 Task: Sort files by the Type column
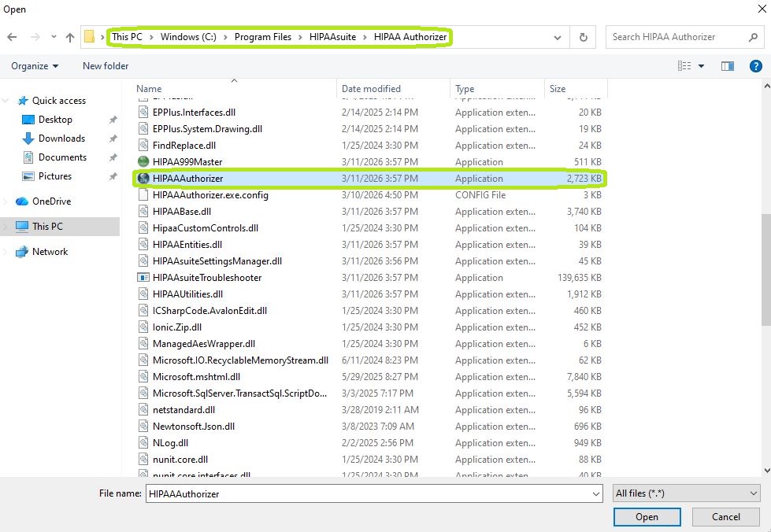(x=497, y=89)
